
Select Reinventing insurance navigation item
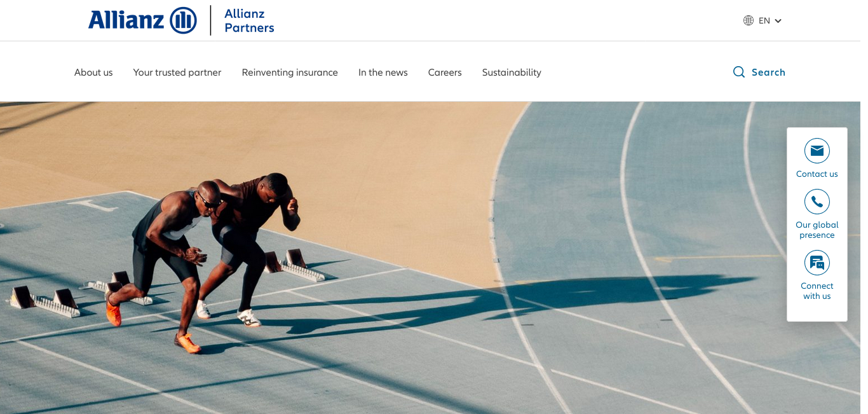[x=290, y=72]
